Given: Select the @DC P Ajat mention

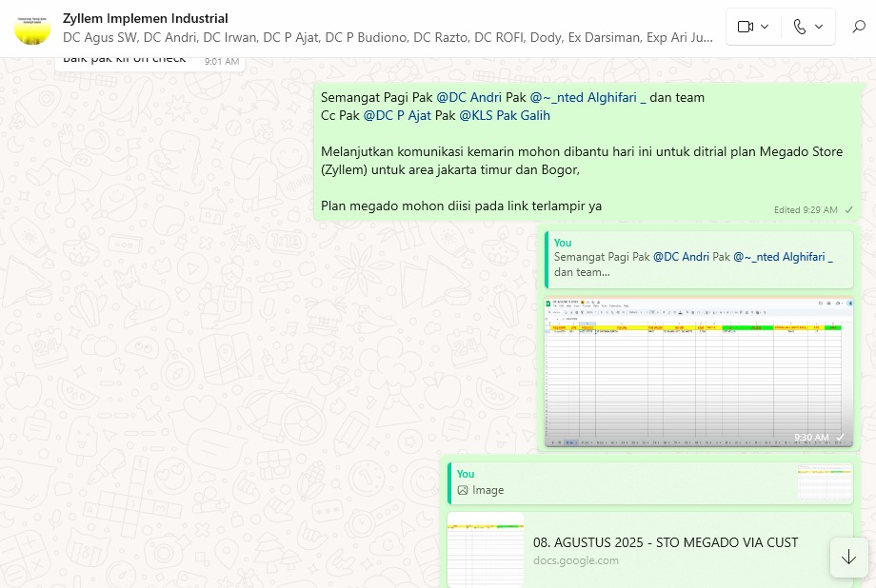Looking at the screenshot, I should (397, 115).
